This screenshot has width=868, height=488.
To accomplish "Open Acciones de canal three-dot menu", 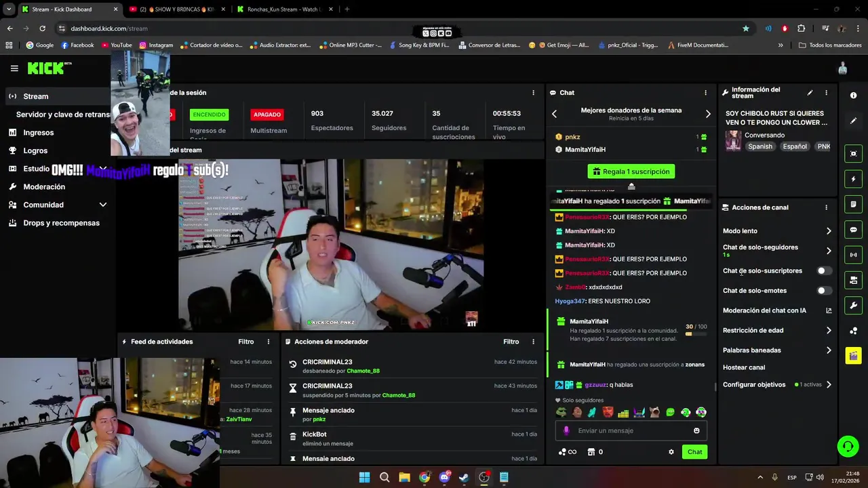I will coord(826,207).
